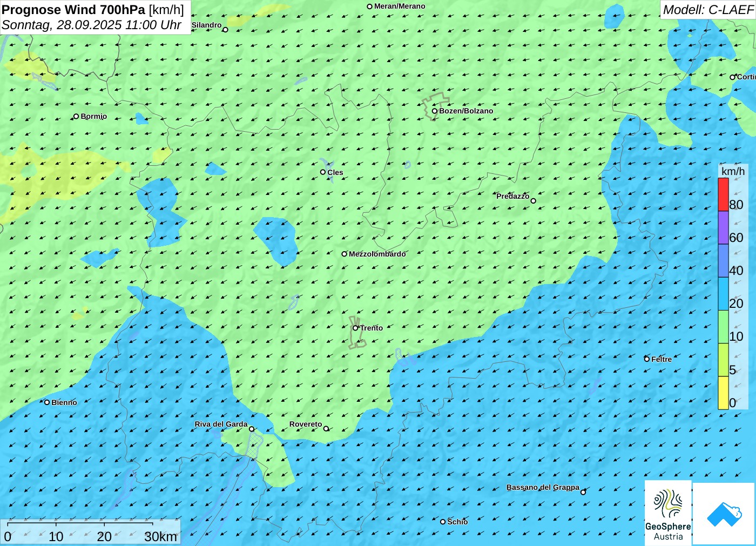756x546 pixels.
Task: Click the date 'Sonntag, 28.09.2025 11:00 Uhr'
Action: click(91, 25)
